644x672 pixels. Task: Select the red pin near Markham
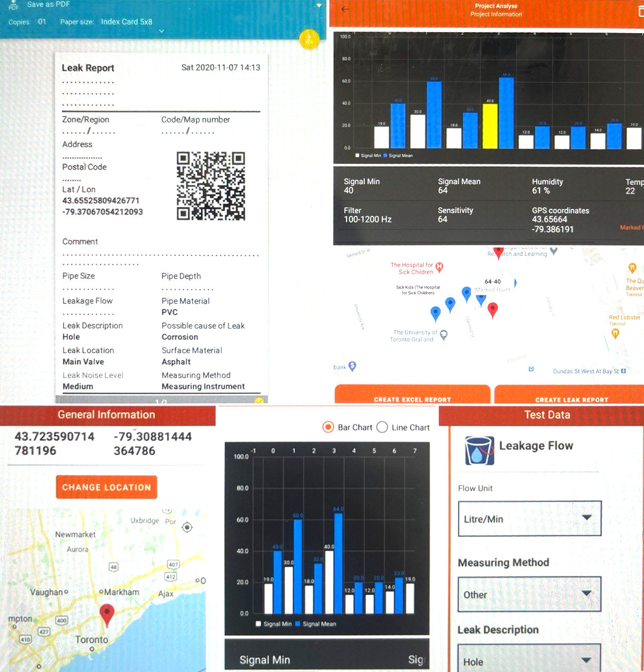tap(107, 614)
